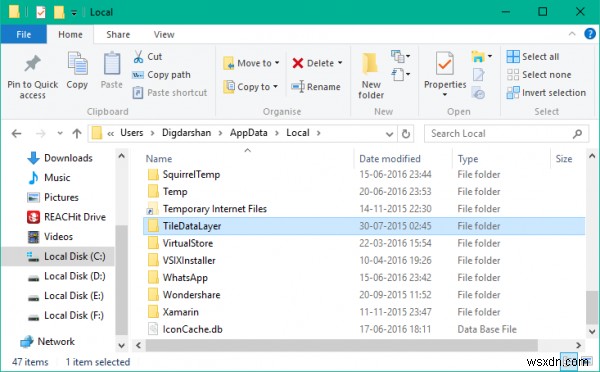Image resolution: width=600 pixels, height=372 pixels.
Task: Go up one folder level arrow
Action: pos(77,134)
